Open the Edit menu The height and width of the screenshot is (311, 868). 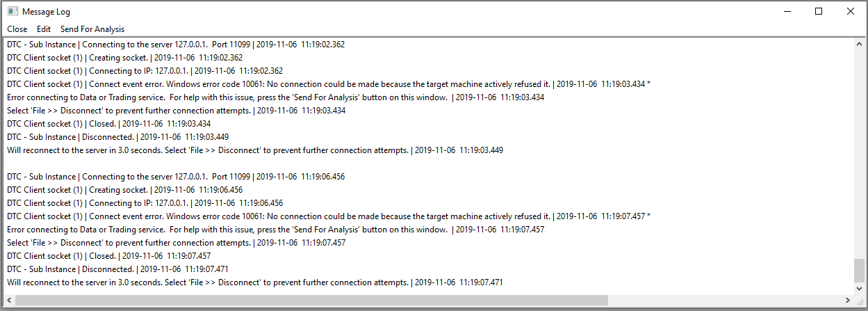(44, 29)
